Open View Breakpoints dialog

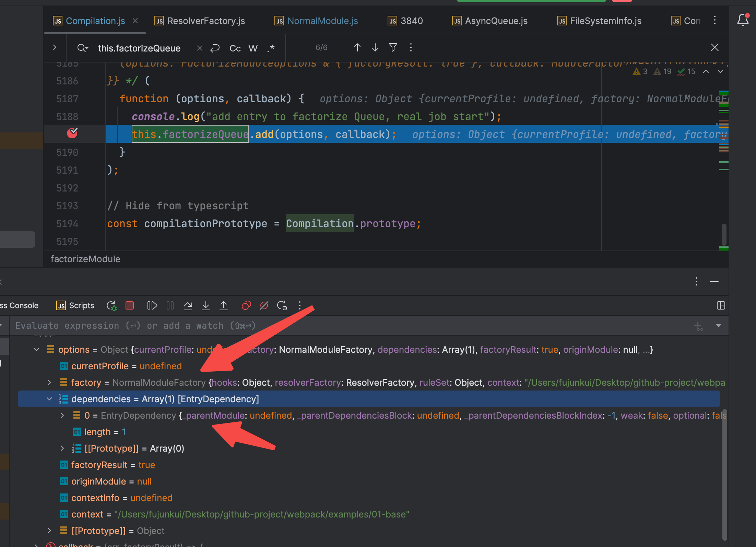[x=246, y=305]
